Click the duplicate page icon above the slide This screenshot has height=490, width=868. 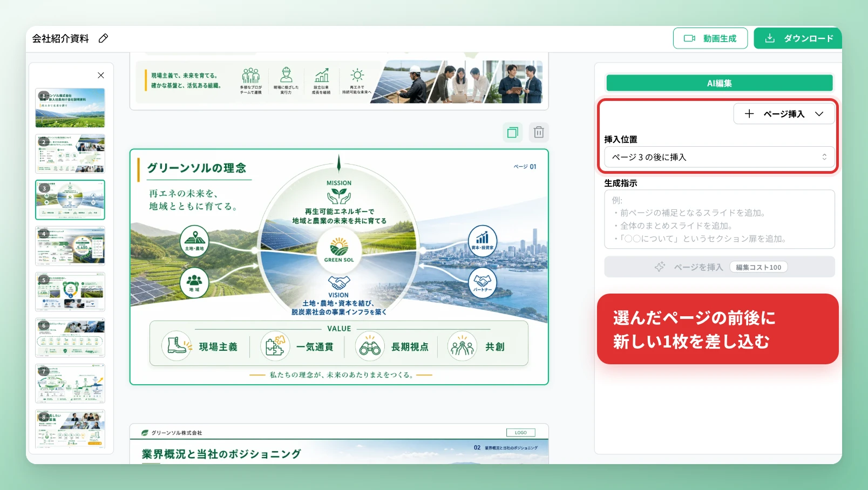(513, 132)
